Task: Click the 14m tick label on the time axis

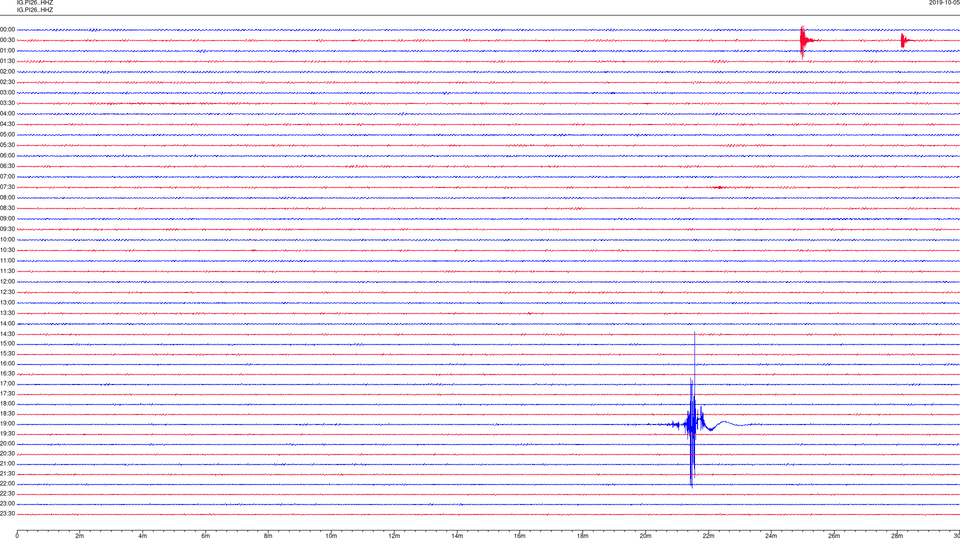Action: 457,536
